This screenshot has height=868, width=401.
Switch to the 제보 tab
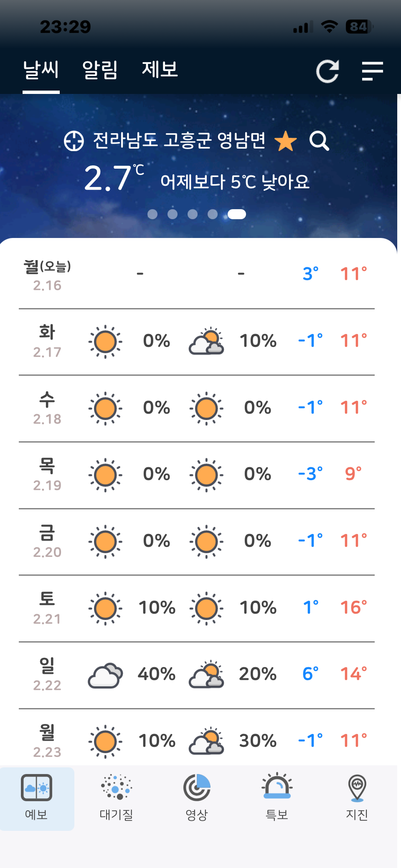click(160, 70)
